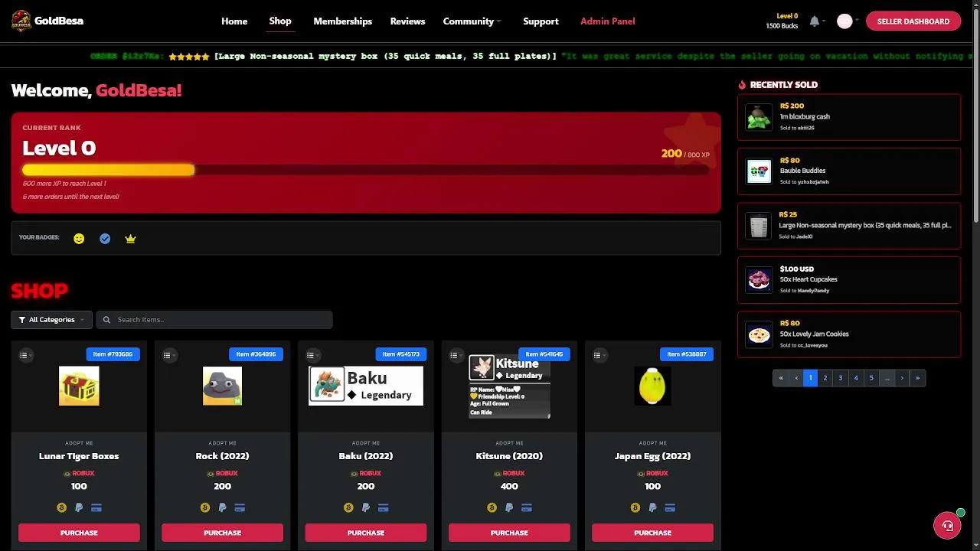The image size is (980, 551).
Task: Open the Support page
Action: [x=541, y=21]
